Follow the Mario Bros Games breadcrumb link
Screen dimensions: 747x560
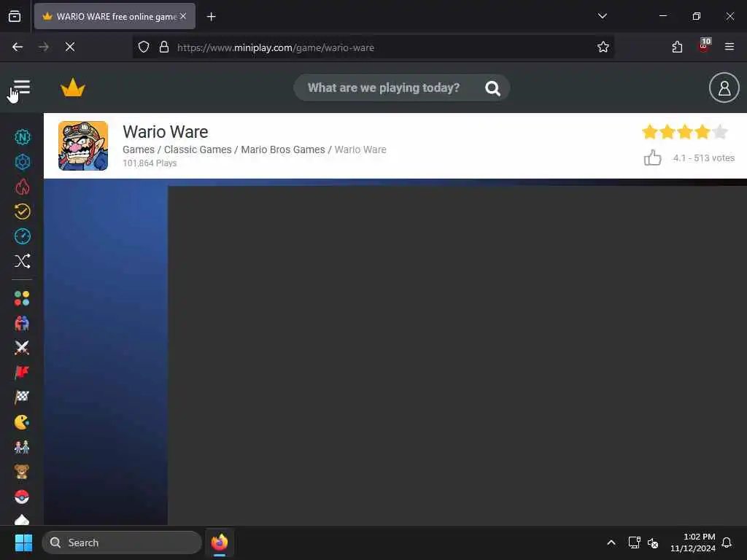tap(283, 149)
